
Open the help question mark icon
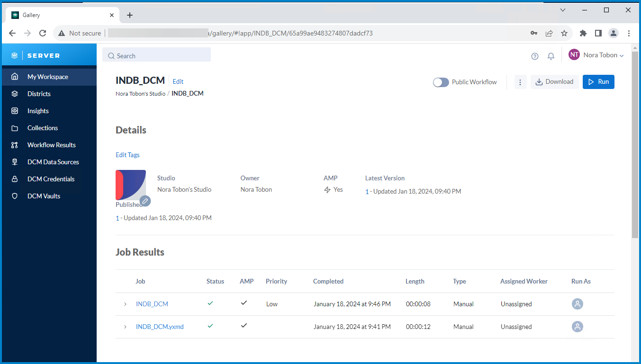coord(535,56)
